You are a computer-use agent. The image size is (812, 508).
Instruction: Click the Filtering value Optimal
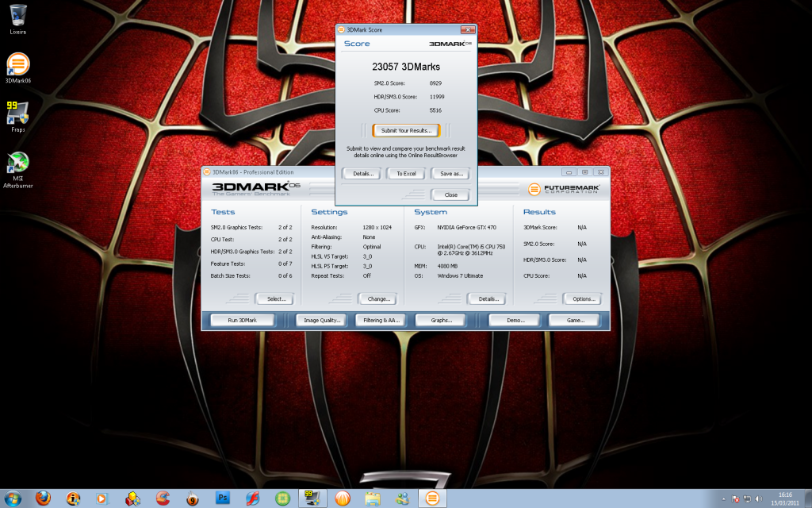372,247
